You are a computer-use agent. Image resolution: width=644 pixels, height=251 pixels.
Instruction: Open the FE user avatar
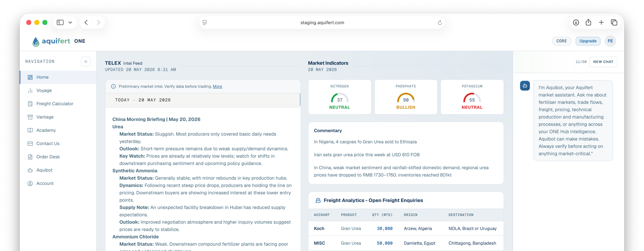[x=610, y=41]
